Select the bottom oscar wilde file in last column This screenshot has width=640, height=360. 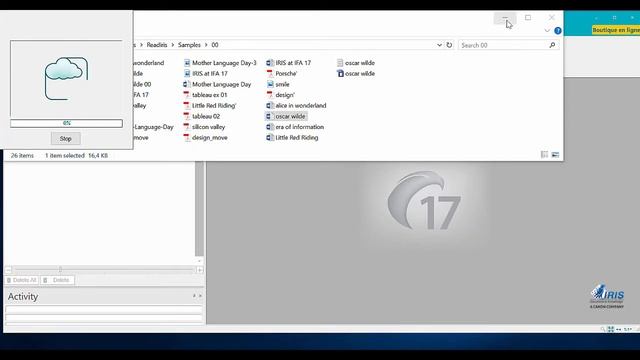pos(356,73)
